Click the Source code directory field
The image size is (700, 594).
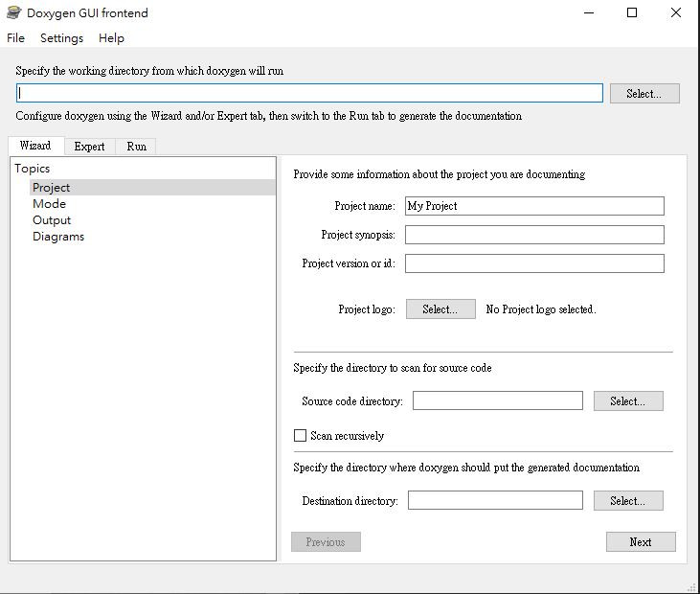497,400
